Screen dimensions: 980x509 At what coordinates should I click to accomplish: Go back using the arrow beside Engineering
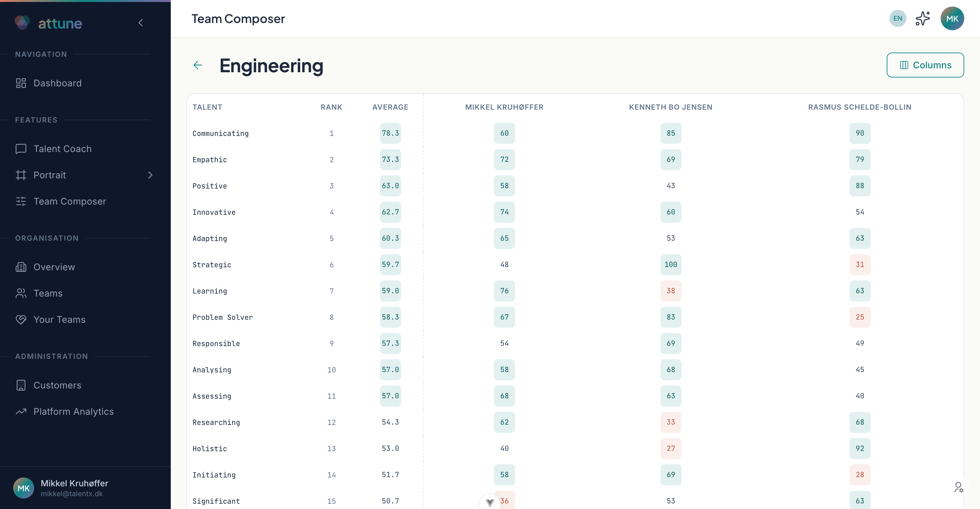pos(198,65)
